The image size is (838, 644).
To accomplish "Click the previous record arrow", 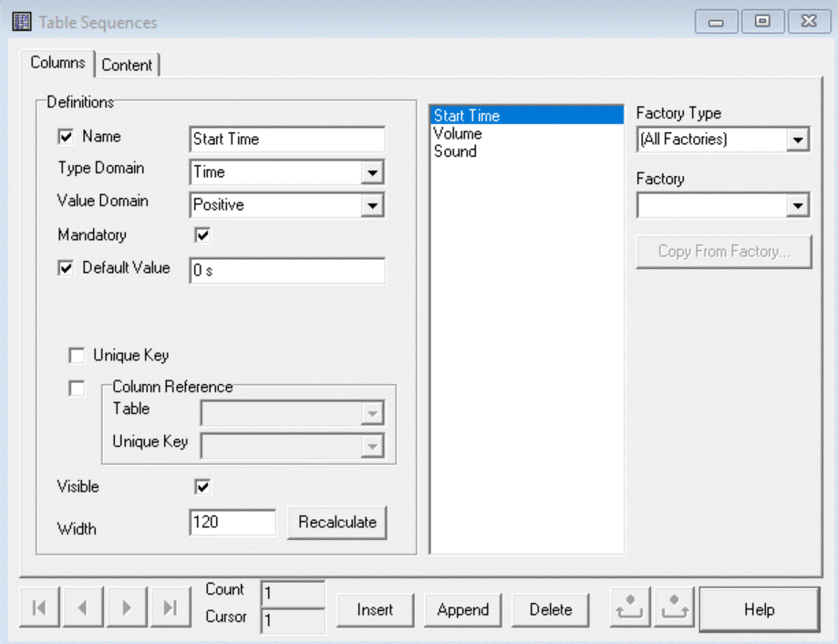I will pyautogui.click(x=83, y=609).
